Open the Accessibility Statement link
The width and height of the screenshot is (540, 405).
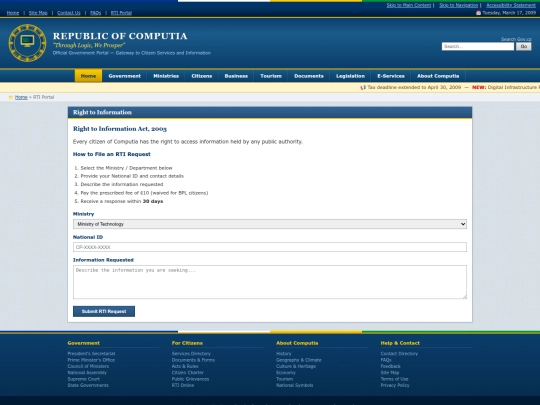pyautogui.click(x=511, y=5)
